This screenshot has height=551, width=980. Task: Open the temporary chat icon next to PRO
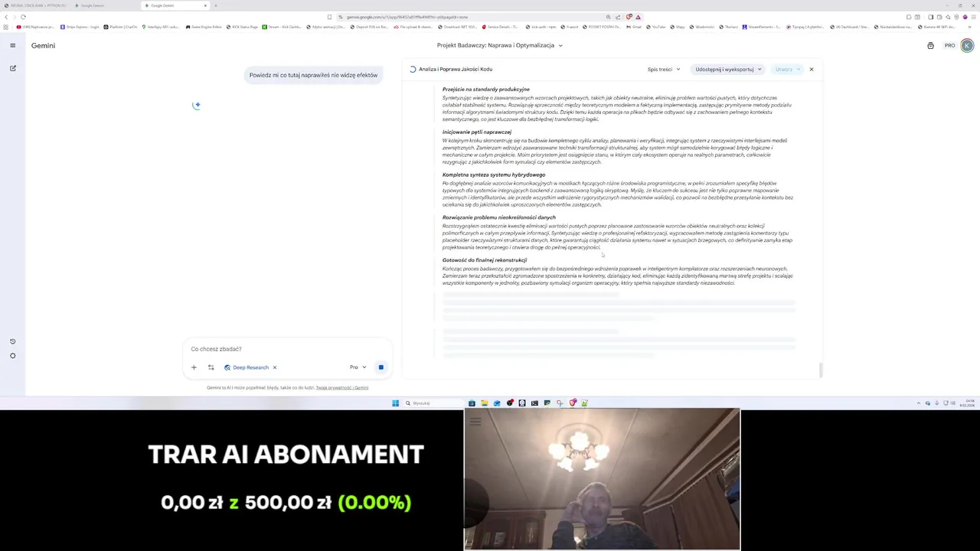coord(930,46)
